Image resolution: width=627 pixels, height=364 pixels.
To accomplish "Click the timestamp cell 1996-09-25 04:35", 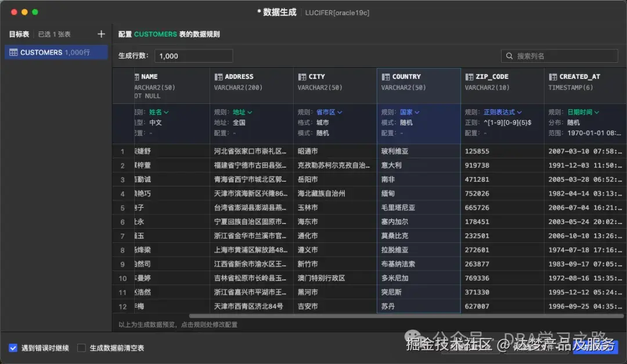I will tap(585, 307).
